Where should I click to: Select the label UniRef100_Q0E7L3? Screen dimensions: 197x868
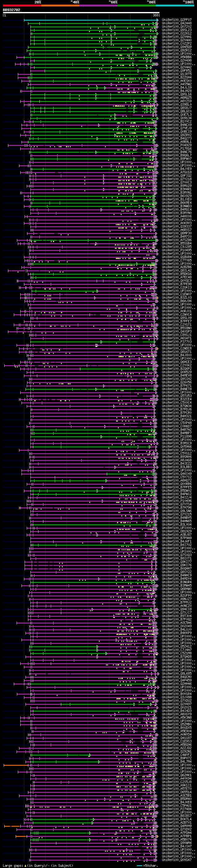(x=176, y=115)
